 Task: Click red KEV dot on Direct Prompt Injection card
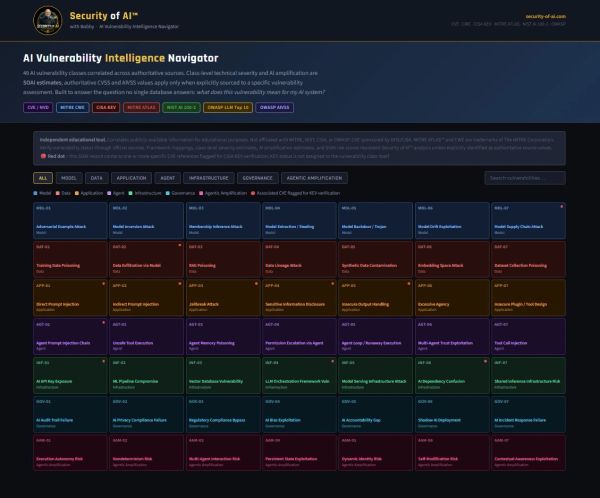103,284
